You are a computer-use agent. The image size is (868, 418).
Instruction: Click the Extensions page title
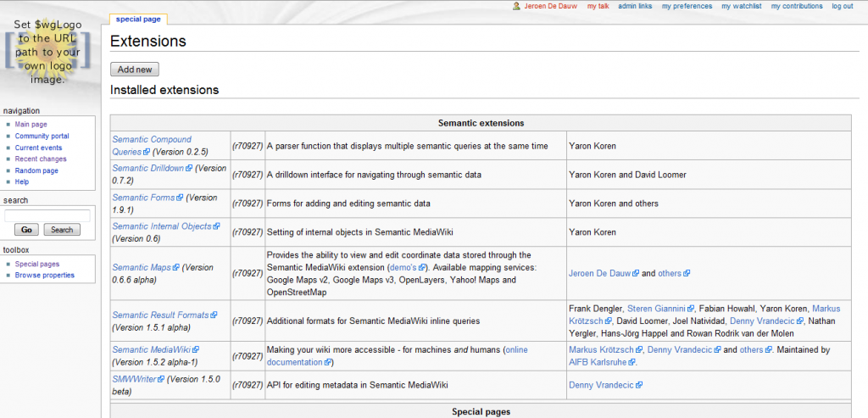(147, 41)
